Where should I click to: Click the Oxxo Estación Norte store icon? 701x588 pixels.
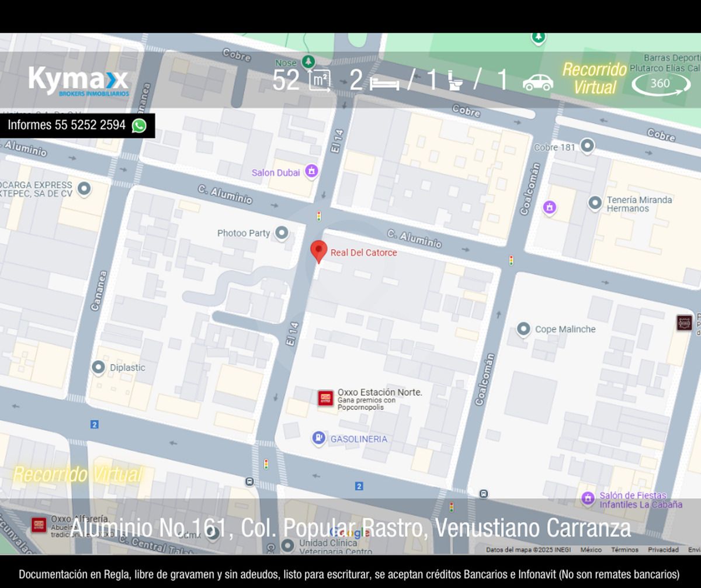325,398
